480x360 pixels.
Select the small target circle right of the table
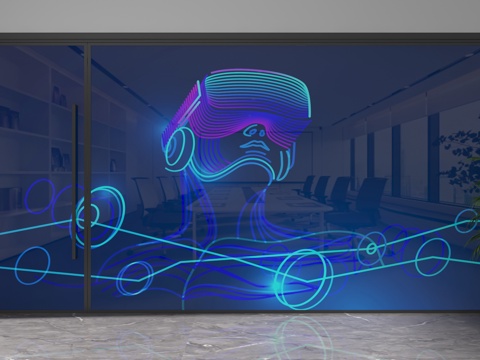pyautogui.click(x=371, y=248)
